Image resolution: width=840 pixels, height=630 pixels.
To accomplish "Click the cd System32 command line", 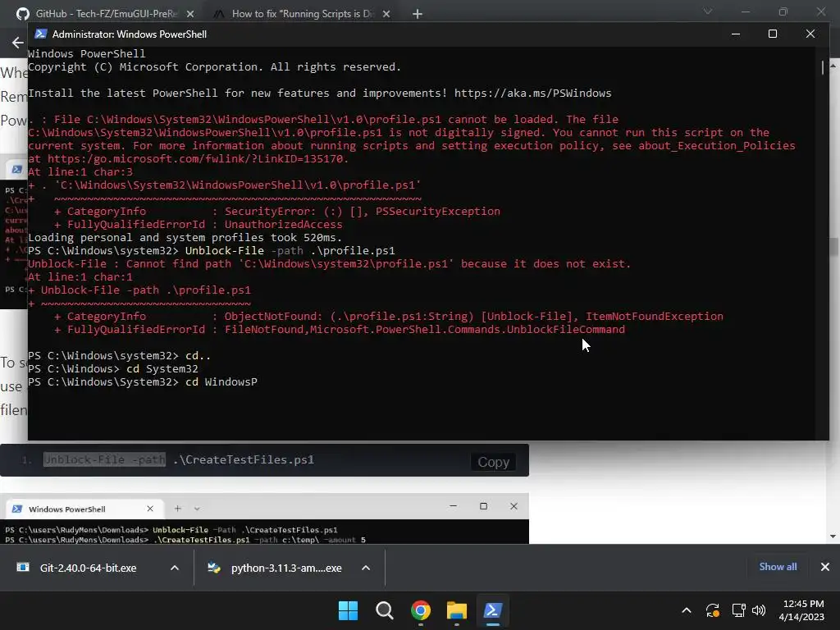I will [x=113, y=368].
